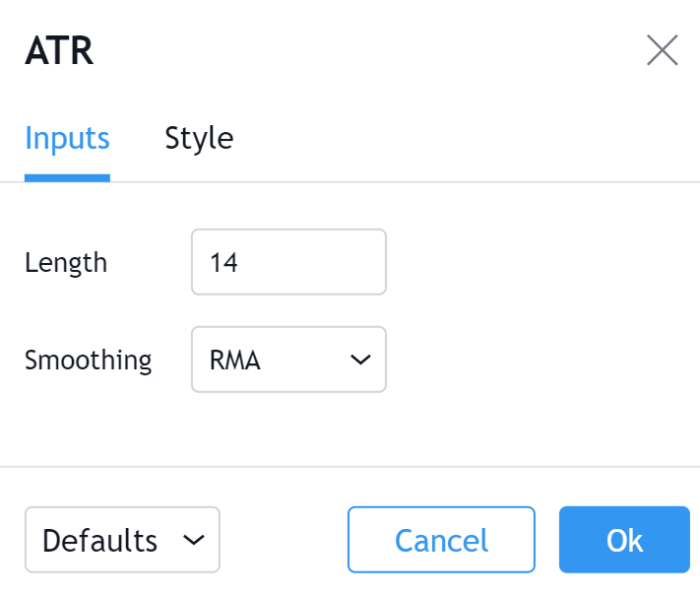Click the chevron icon beside Defaults
700x594 pixels.
[194, 540]
